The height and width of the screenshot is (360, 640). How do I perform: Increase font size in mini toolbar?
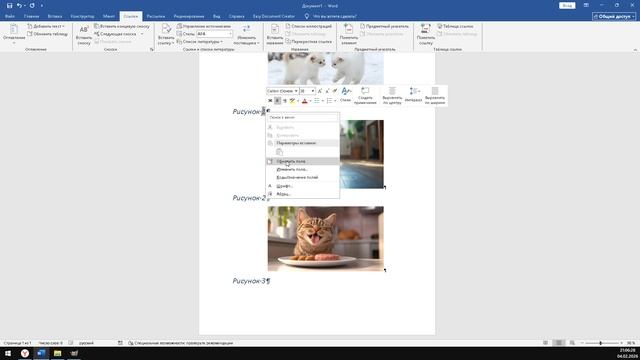click(x=320, y=91)
